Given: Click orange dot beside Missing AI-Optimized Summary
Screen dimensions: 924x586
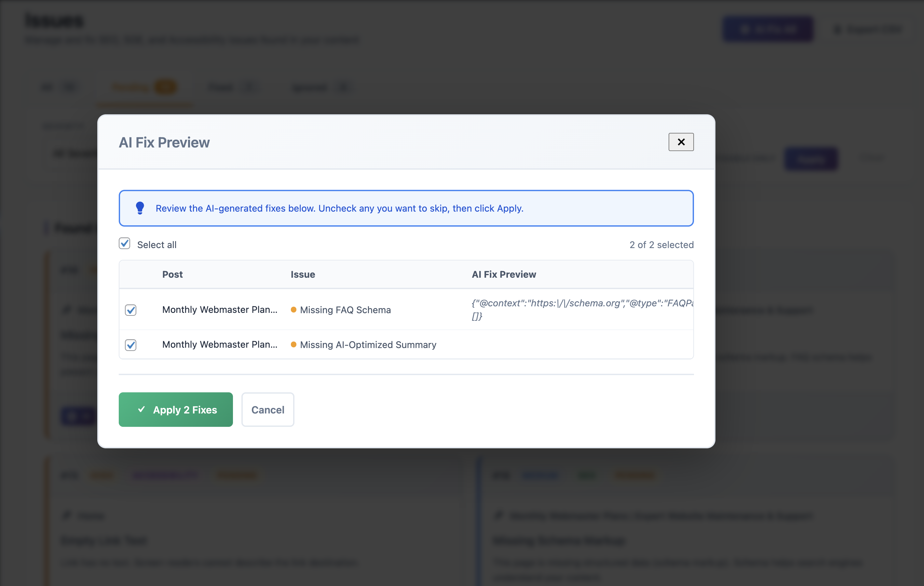Looking at the screenshot, I should coord(293,344).
